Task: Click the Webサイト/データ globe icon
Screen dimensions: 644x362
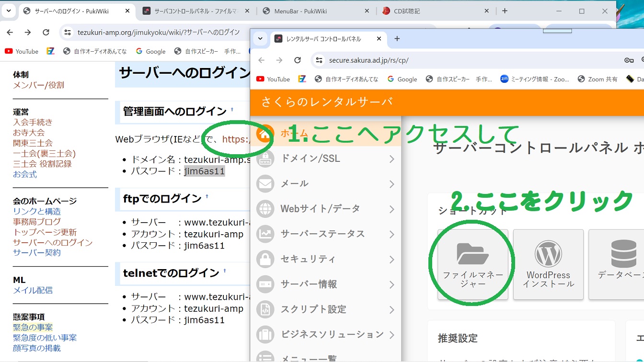Action: (x=265, y=209)
